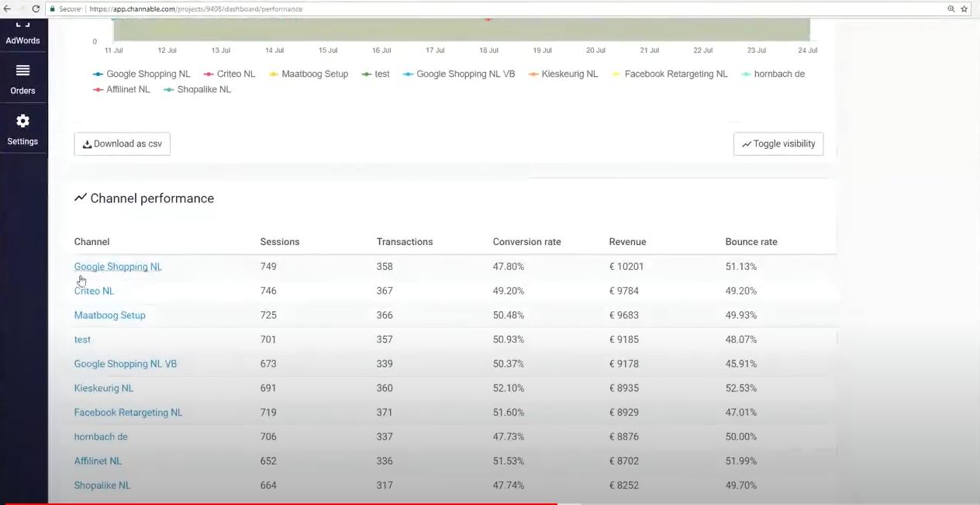Click the secure padlock icon
The height and width of the screenshot is (505, 980).
53,9
